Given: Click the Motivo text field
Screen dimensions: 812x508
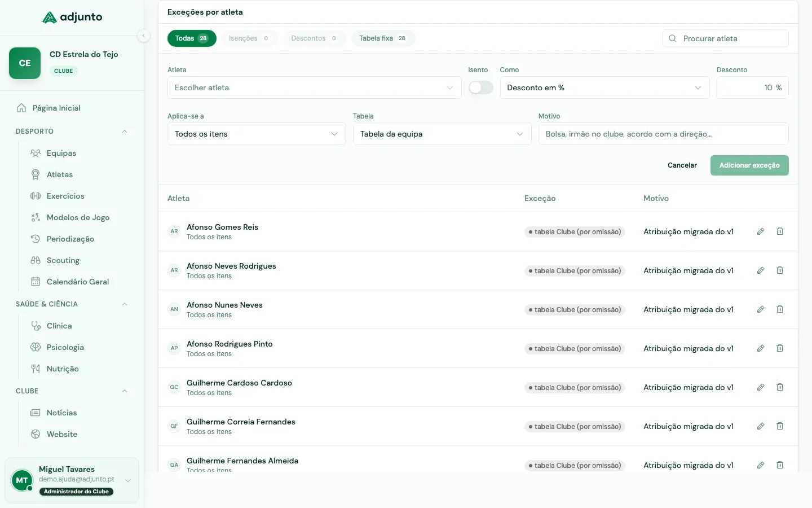Looking at the screenshot, I should [x=663, y=134].
